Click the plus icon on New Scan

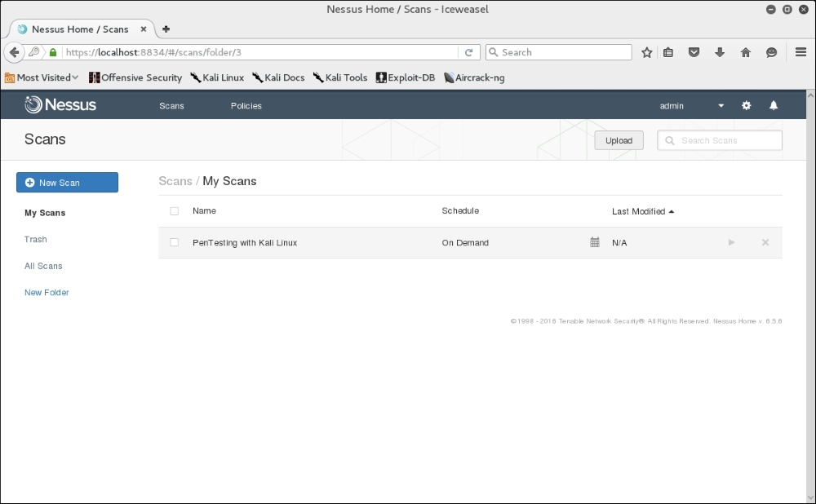[29, 183]
